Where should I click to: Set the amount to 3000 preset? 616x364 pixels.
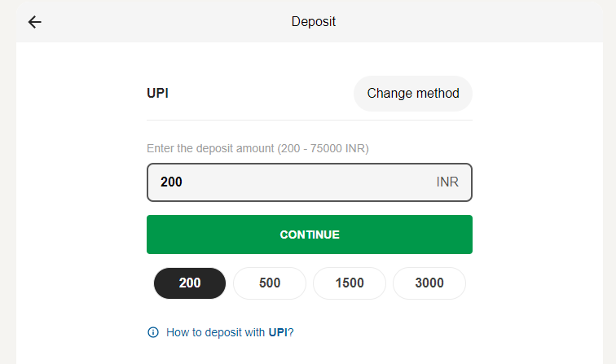(429, 283)
